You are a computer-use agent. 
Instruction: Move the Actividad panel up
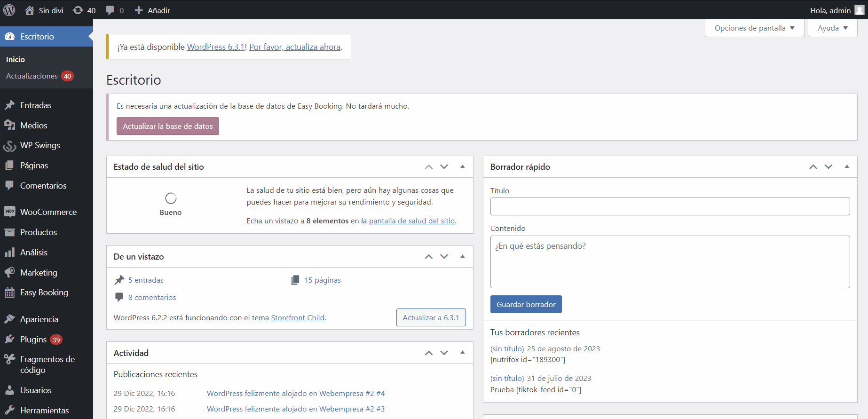click(x=429, y=353)
